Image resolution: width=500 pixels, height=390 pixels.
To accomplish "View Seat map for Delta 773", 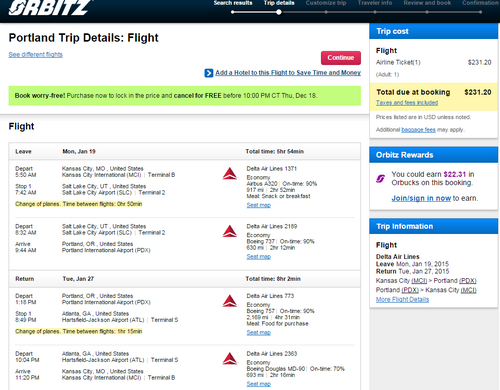I will click(259, 332).
